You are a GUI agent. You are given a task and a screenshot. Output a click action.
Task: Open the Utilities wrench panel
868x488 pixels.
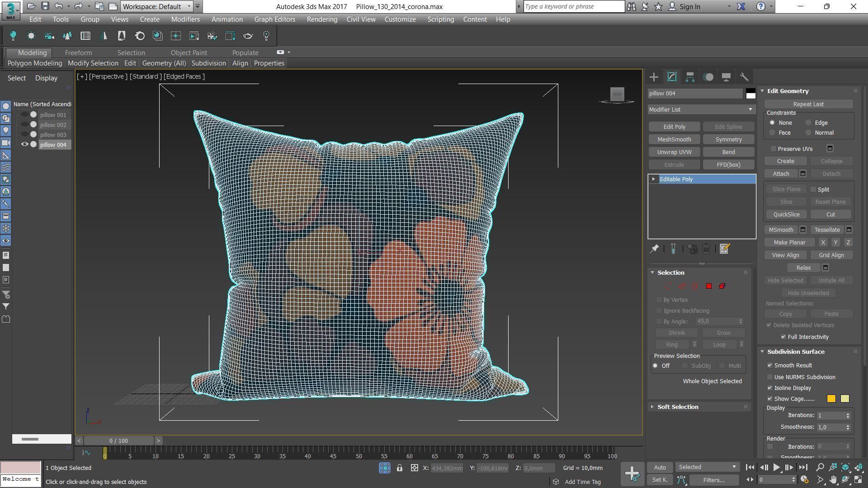[x=744, y=77]
